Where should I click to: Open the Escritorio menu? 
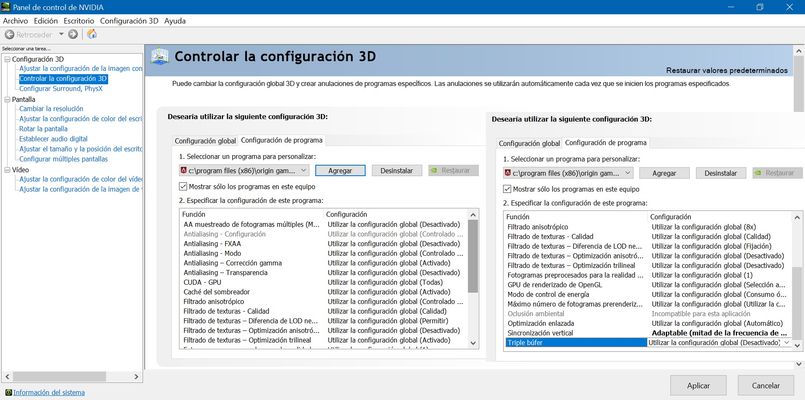(x=79, y=20)
